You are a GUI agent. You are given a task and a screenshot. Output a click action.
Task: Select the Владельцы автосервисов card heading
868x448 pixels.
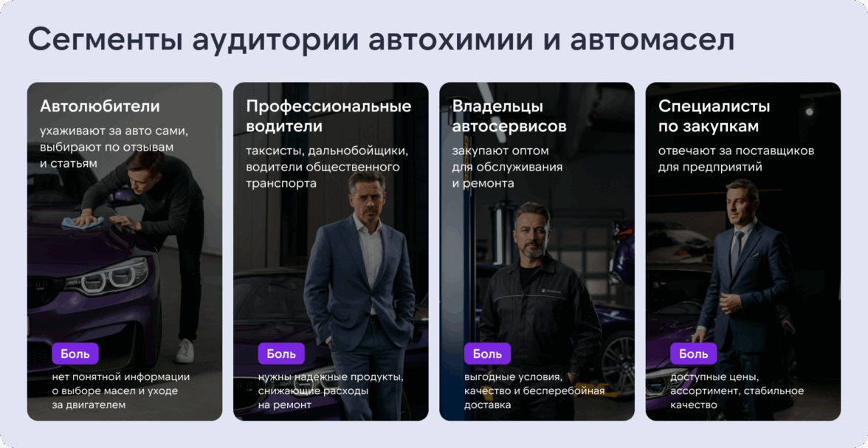[x=509, y=117]
